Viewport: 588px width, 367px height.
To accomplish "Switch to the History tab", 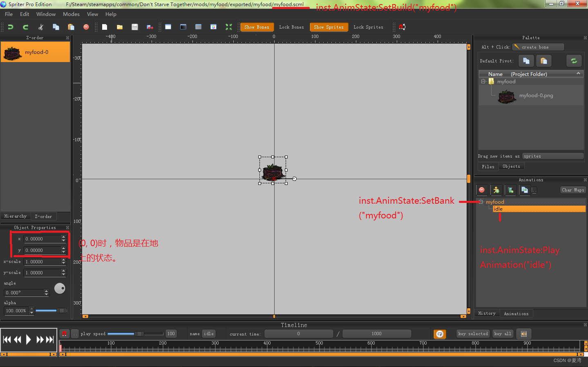I will [487, 314].
